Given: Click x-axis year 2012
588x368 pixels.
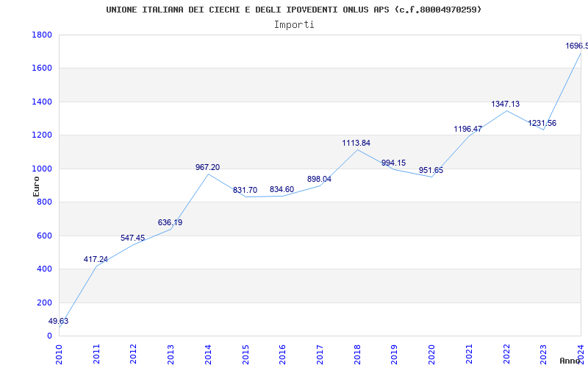Looking at the screenshot, I should click(x=134, y=354).
